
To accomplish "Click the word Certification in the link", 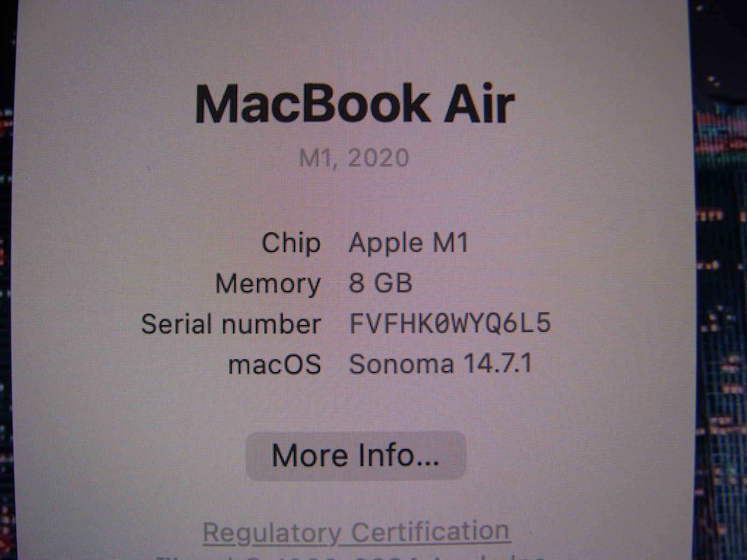I will [x=430, y=531].
